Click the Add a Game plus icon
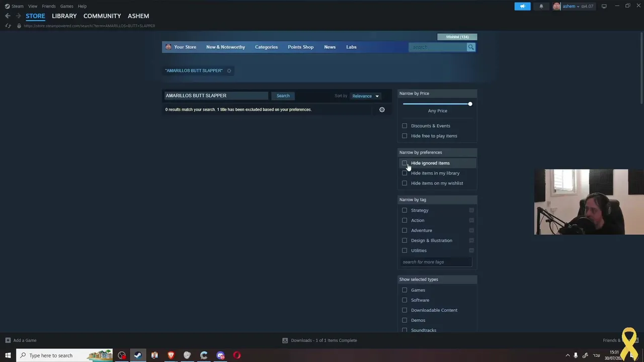The height and width of the screenshot is (362, 644). 8,340
